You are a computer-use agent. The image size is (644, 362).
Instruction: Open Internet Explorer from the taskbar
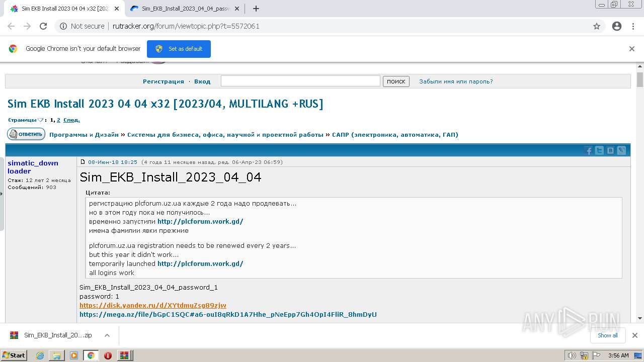point(40,355)
